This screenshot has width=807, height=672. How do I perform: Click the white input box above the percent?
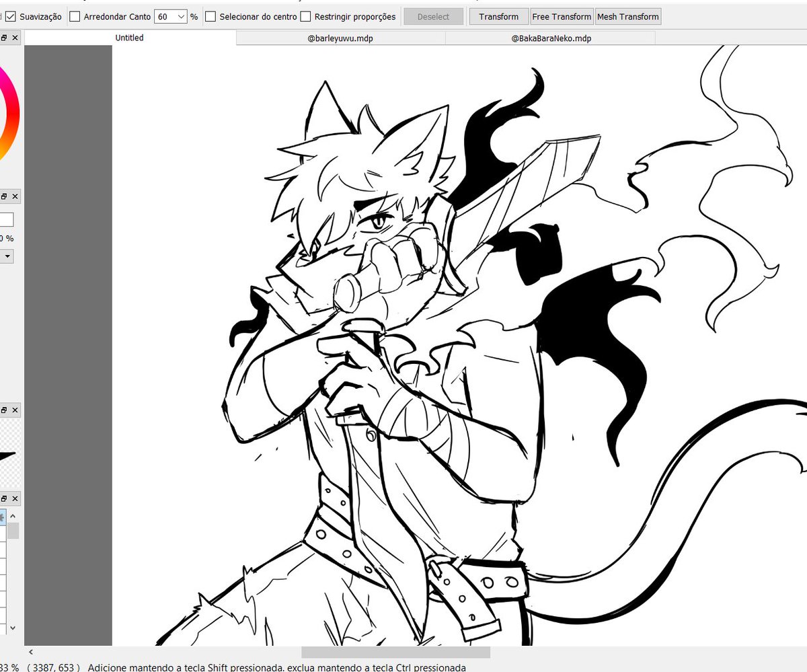coord(6,219)
